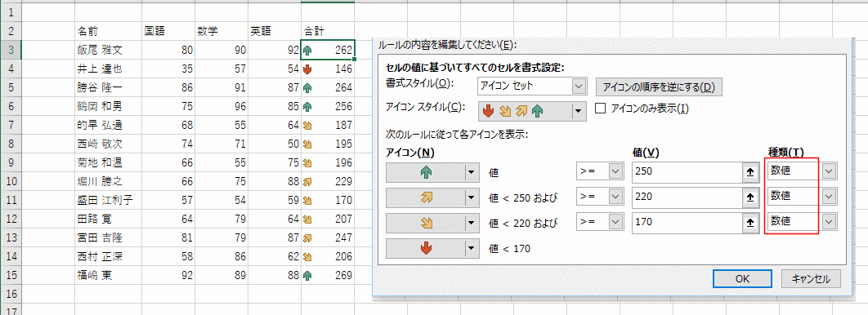This screenshot has width=868, height=315.
Task: Enable the アイコンのみ表示 checkbox
Action: tap(600, 109)
